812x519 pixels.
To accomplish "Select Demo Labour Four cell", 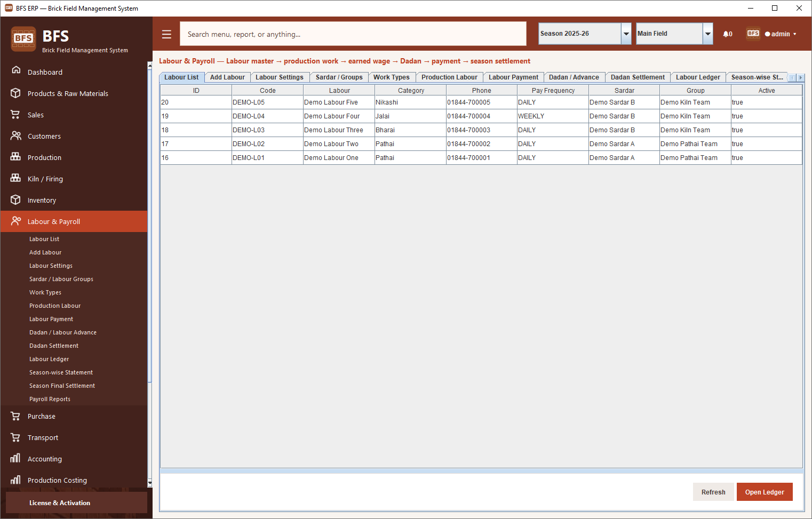I will point(339,116).
